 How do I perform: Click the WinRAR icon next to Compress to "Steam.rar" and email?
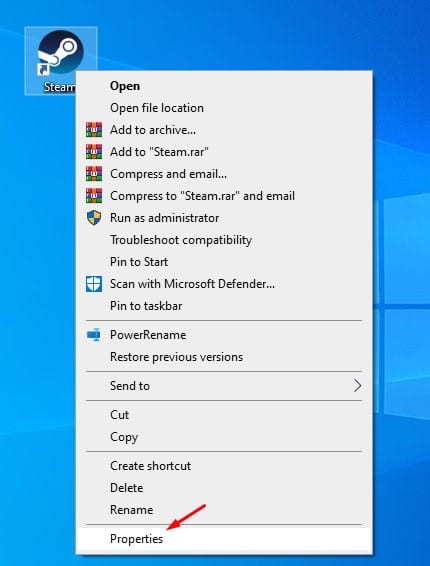(x=94, y=196)
